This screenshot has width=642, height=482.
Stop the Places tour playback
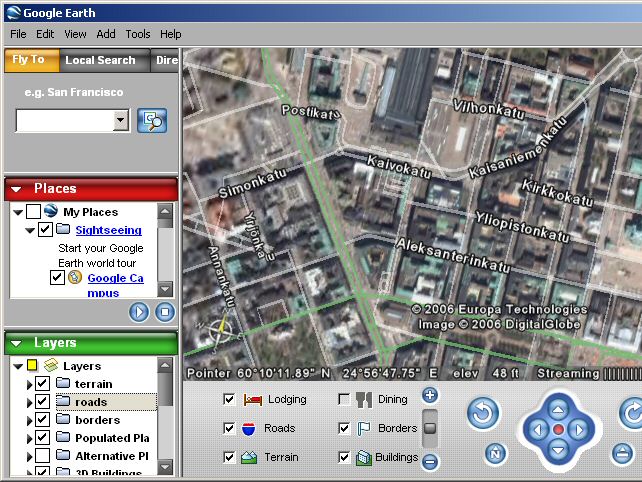coord(165,312)
